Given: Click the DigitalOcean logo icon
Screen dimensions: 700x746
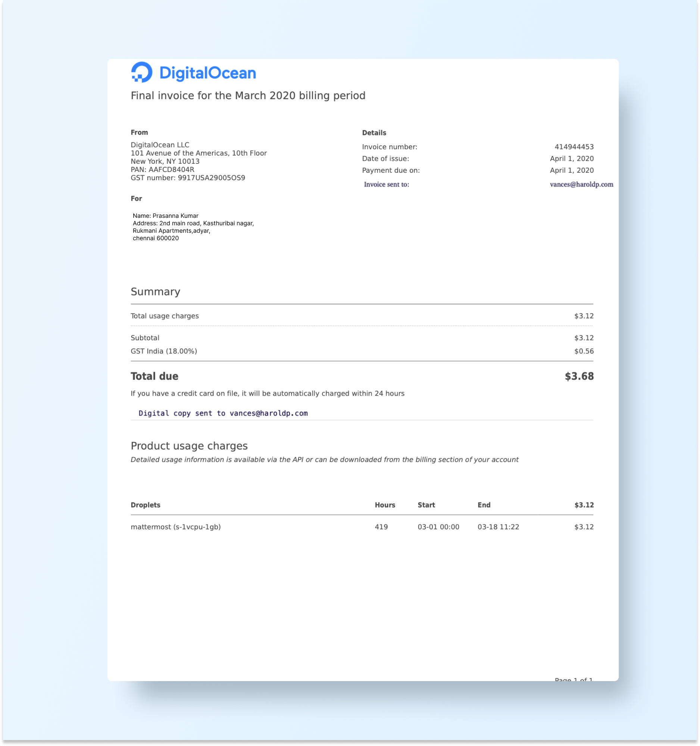Looking at the screenshot, I should (x=141, y=72).
